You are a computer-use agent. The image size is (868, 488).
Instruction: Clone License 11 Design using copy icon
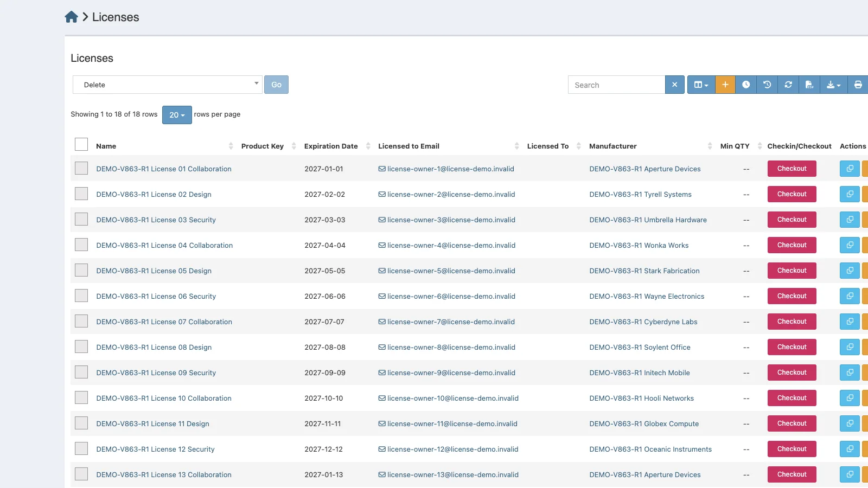[x=850, y=423]
